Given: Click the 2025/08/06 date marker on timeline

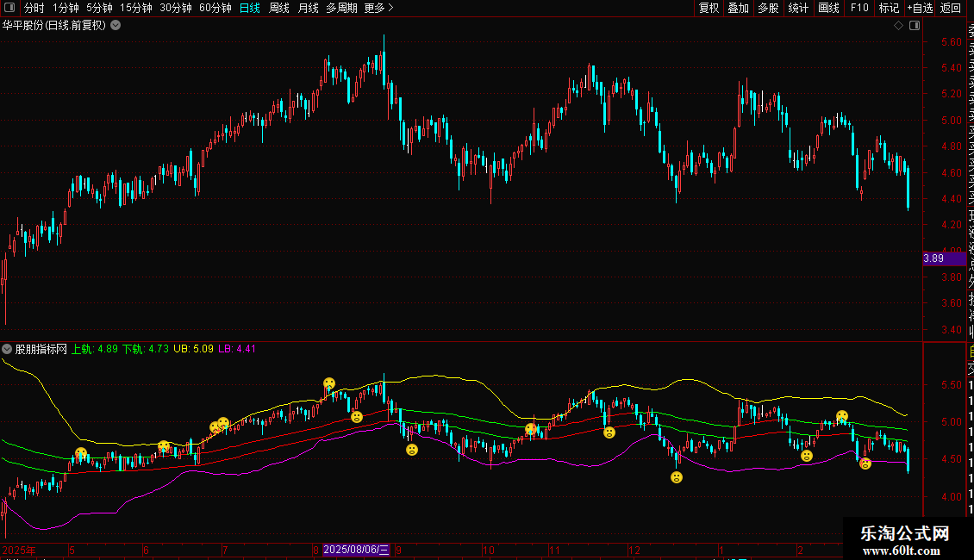Looking at the screenshot, I should click(356, 550).
